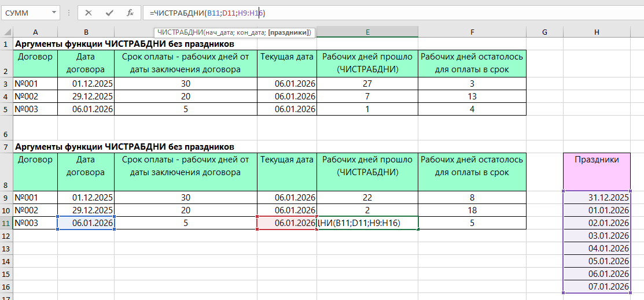Select holiday date 04.01.2026
Image resolution: width=644 pixels, height=300 pixels.
[597, 249]
